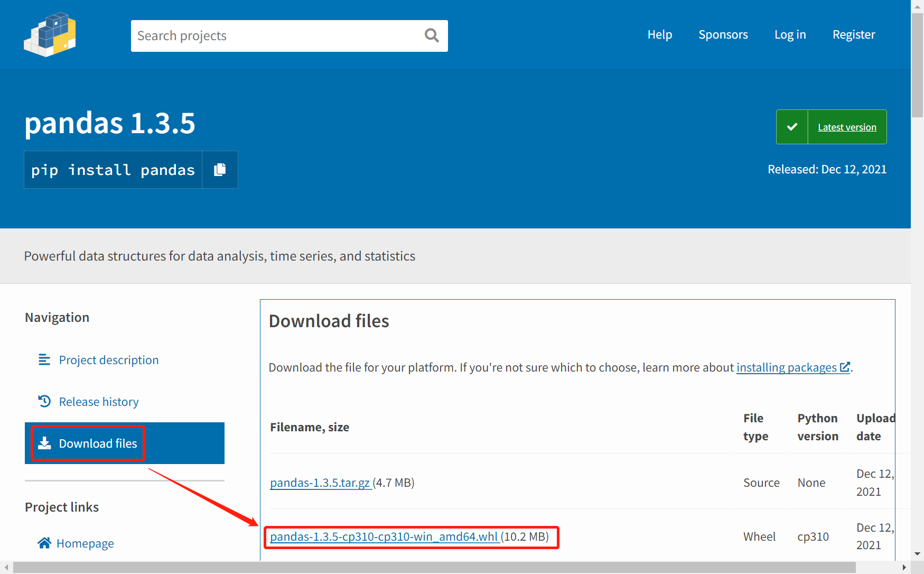Copy pip install command via clipboard icon
This screenshot has width=924, height=574.
pos(220,170)
